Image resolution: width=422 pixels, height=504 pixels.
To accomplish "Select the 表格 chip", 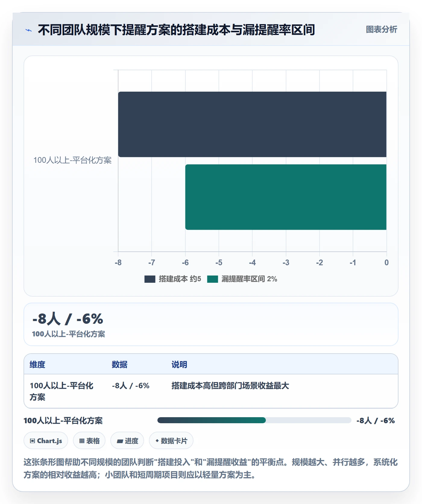I will click(89, 441).
